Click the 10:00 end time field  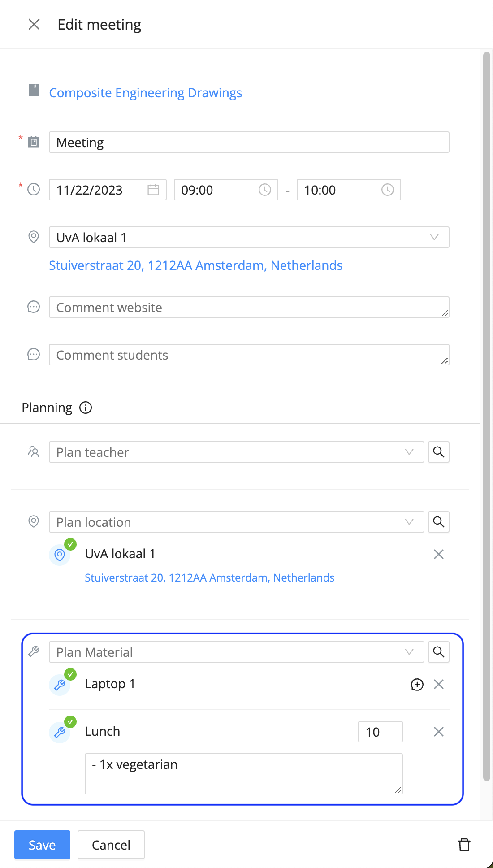(349, 190)
